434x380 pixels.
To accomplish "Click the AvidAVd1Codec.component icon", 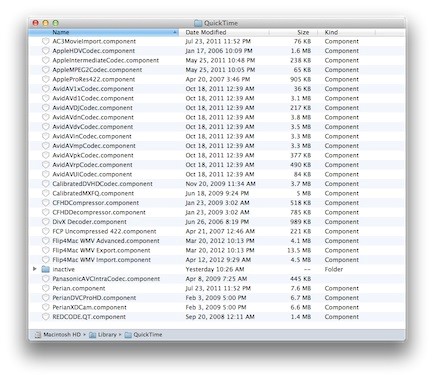I will tap(46, 98).
